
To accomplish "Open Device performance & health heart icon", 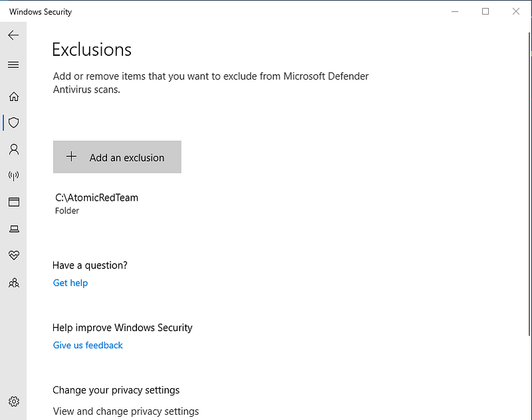I will [x=13, y=255].
